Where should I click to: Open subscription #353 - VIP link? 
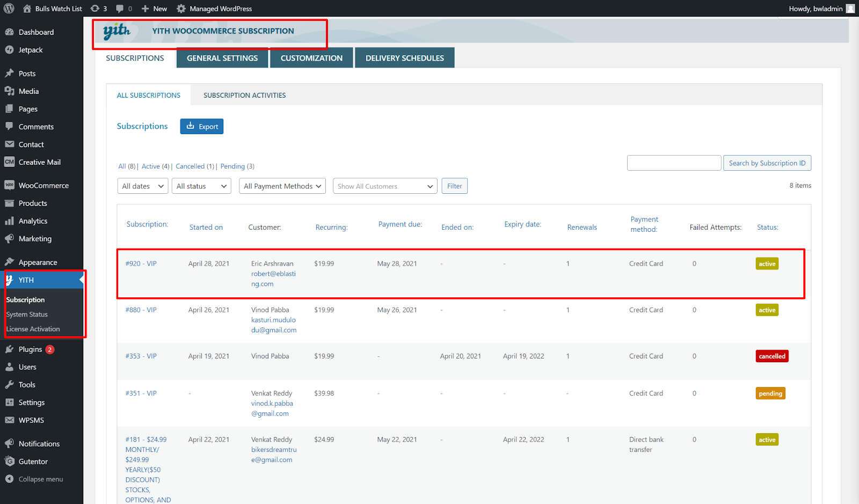point(141,356)
